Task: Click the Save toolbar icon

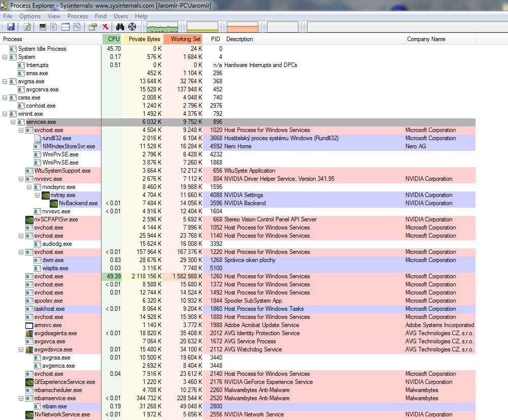Action: pos(11,27)
